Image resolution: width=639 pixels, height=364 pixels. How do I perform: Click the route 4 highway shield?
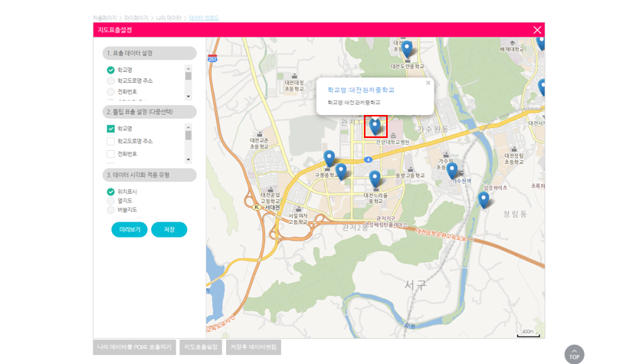pyautogui.click(x=368, y=159)
